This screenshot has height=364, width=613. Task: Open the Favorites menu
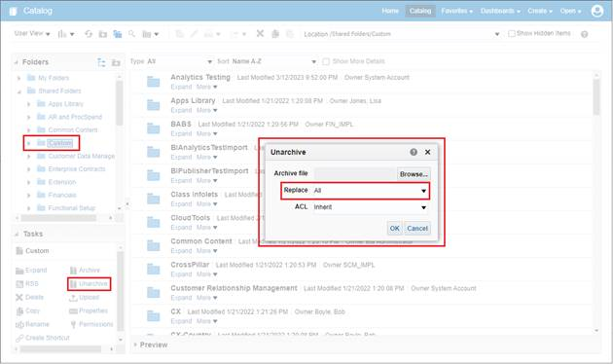456,11
